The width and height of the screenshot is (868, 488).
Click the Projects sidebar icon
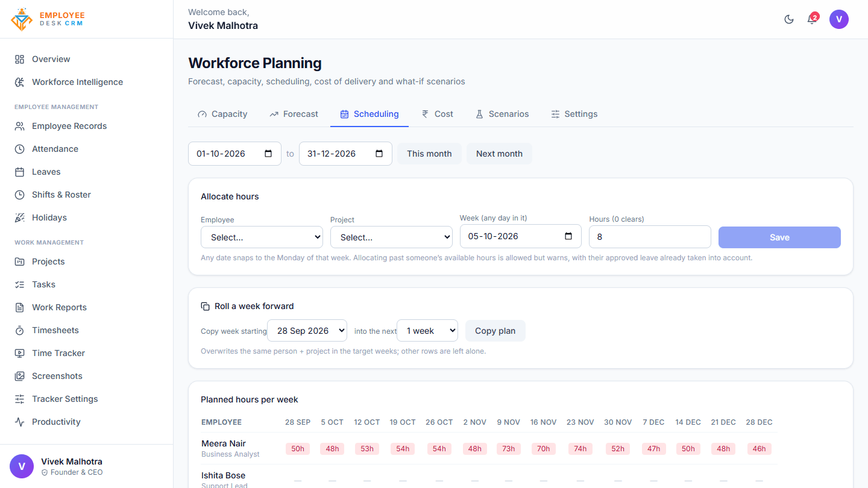pos(20,261)
